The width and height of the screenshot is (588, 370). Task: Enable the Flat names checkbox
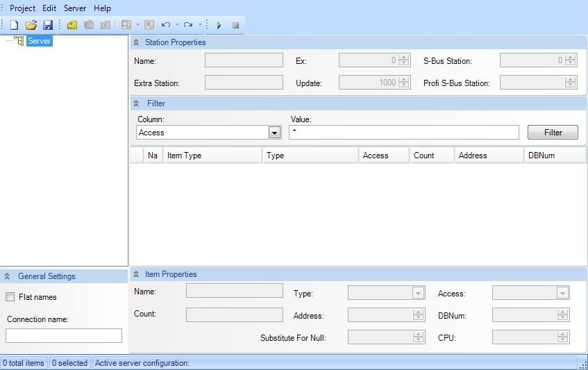[10, 297]
